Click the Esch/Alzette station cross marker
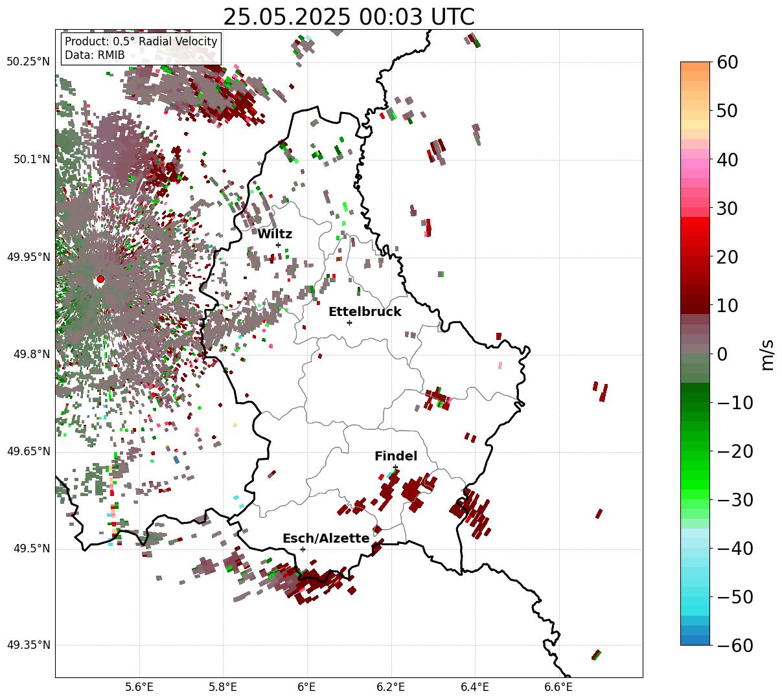 (303, 549)
